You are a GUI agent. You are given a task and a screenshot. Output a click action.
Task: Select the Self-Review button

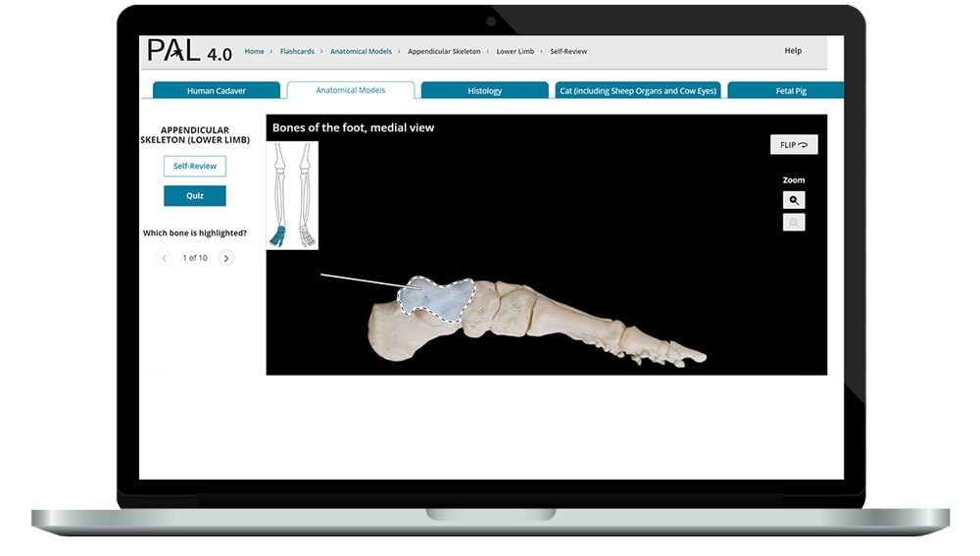tap(195, 167)
